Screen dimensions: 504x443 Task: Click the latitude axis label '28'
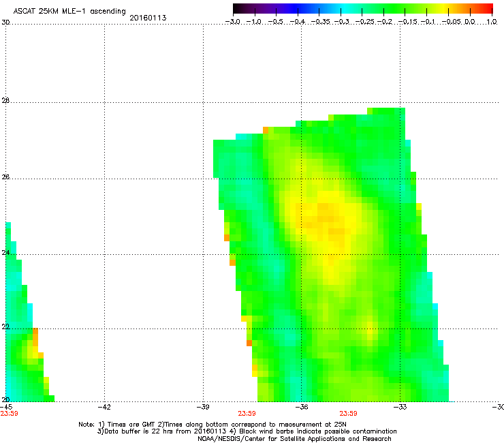pyautogui.click(x=5, y=100)
